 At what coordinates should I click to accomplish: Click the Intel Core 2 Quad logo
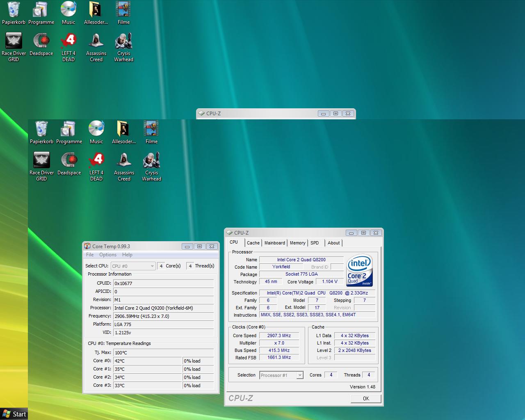(359, 270)
